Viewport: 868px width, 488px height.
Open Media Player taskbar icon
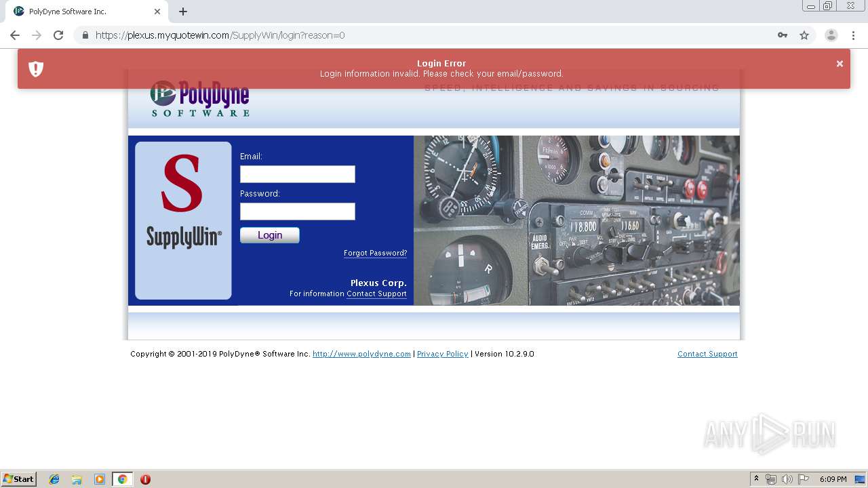point(100,479)
